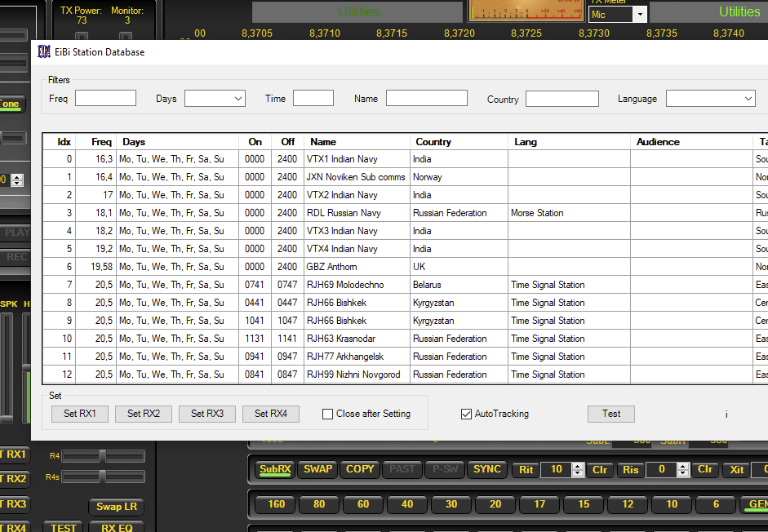Open the TX Meter Mic dropdown
This screenshot has height=532, width=768.
[640, 15]
